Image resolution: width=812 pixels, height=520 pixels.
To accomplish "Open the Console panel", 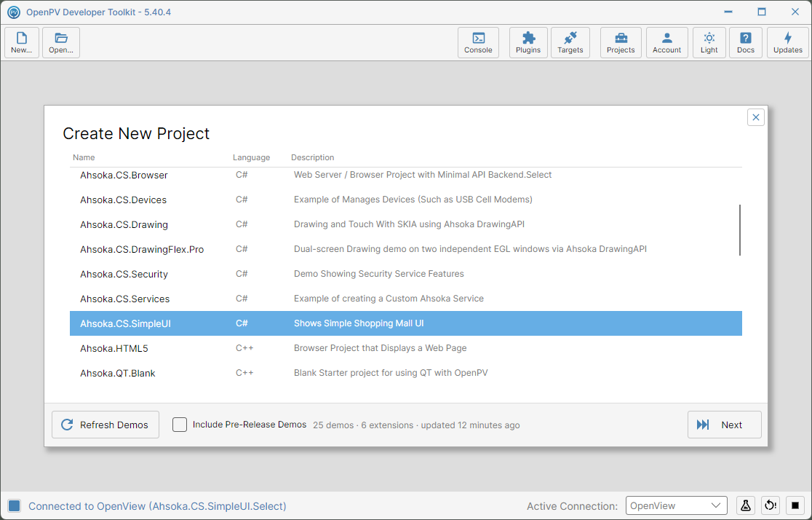I will coord(478,42).
